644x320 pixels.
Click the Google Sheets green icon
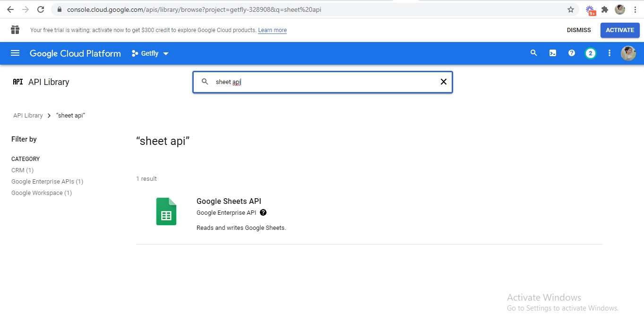[166, 211]
